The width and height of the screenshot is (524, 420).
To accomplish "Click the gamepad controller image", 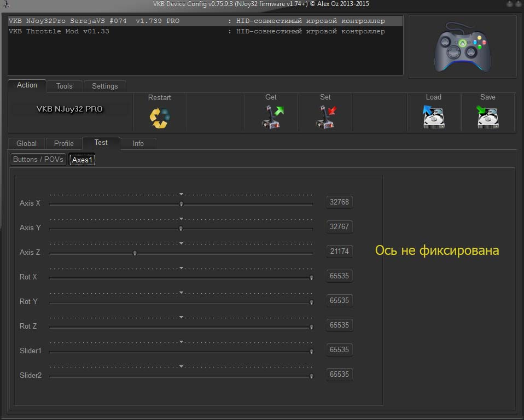I will (x=463, y=47).
